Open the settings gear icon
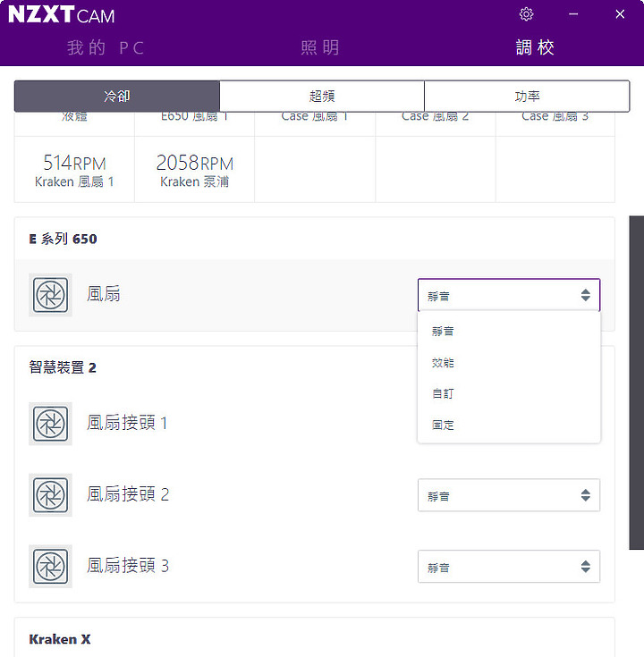 [526, 14]
